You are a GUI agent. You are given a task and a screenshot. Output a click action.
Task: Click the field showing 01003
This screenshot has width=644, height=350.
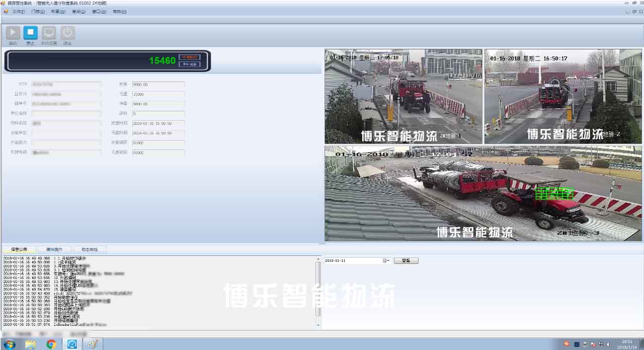click(x=158, y=143)
